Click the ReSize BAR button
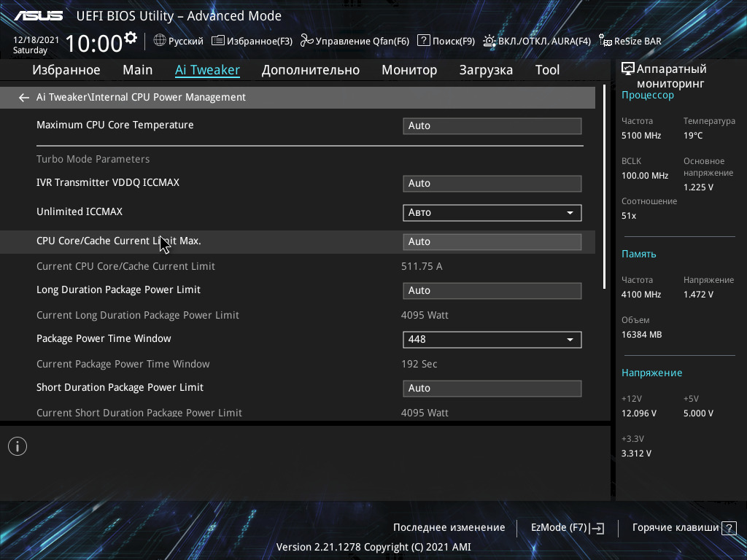747x560 pixels. [x=630, y=41]
